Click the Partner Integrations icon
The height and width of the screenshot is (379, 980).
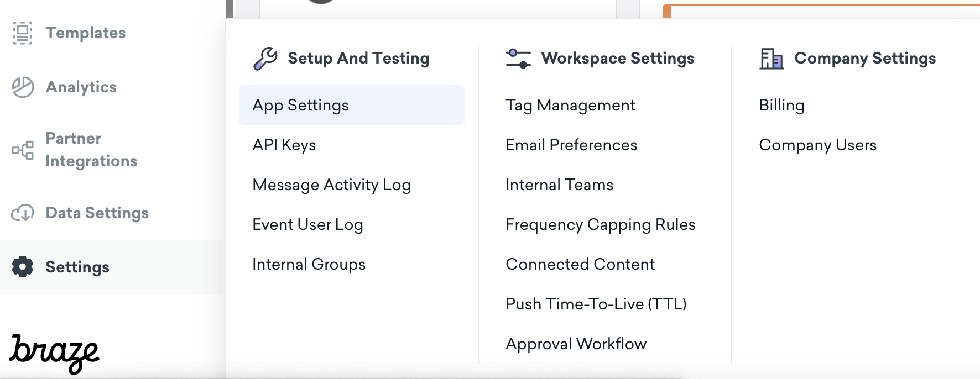tap(23, 150)
